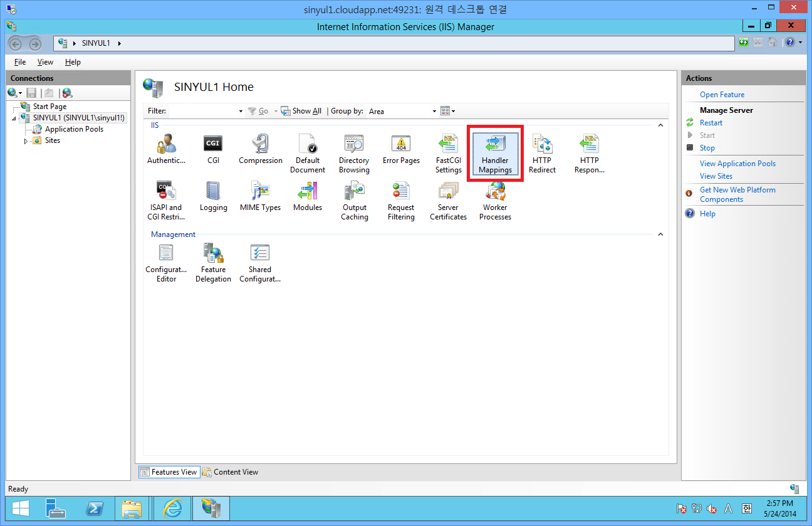Switch to Content View tab
812x526 pixels.
click(230, 472)
